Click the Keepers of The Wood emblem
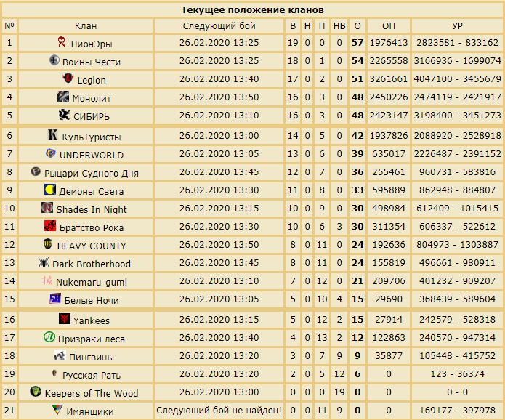Viewport: 505px width, 420px height. [x=36, y=392]
